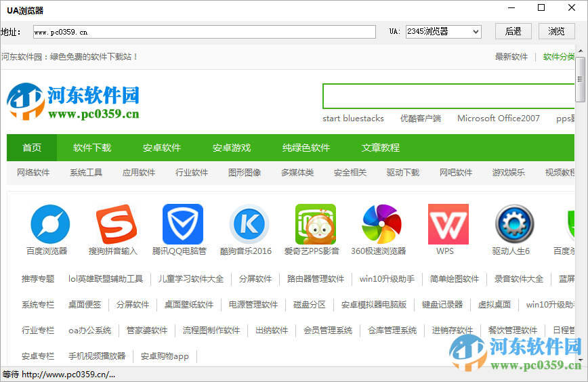The width and height of the screenshot is (588, 382).
Task: Click the scrollbar down arrow
Action: [581, 360]
